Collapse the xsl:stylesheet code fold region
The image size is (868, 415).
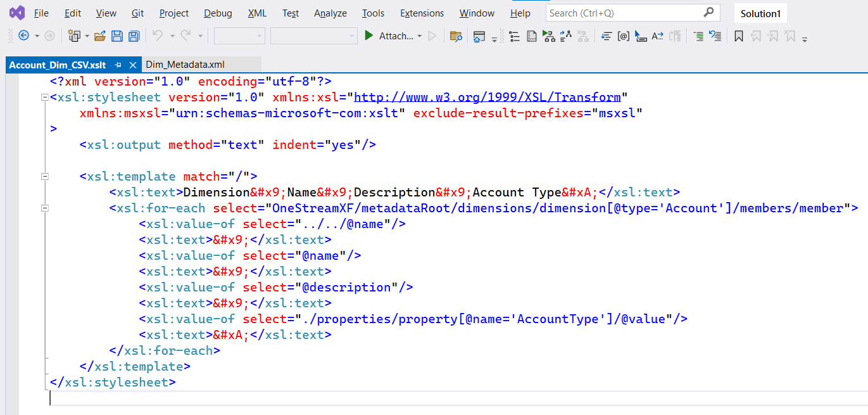pyautogui.click(x=44, y=97)
